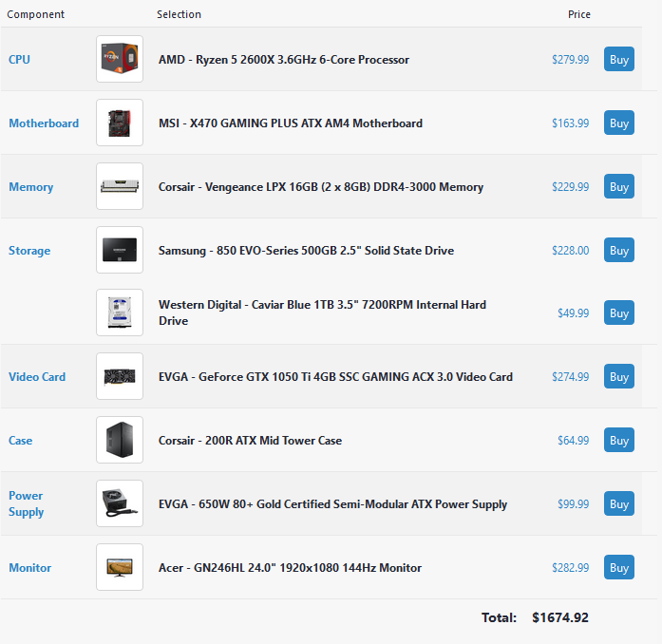Click the $64.99 case price link
The image size is (662, 644).
[573, 441]
